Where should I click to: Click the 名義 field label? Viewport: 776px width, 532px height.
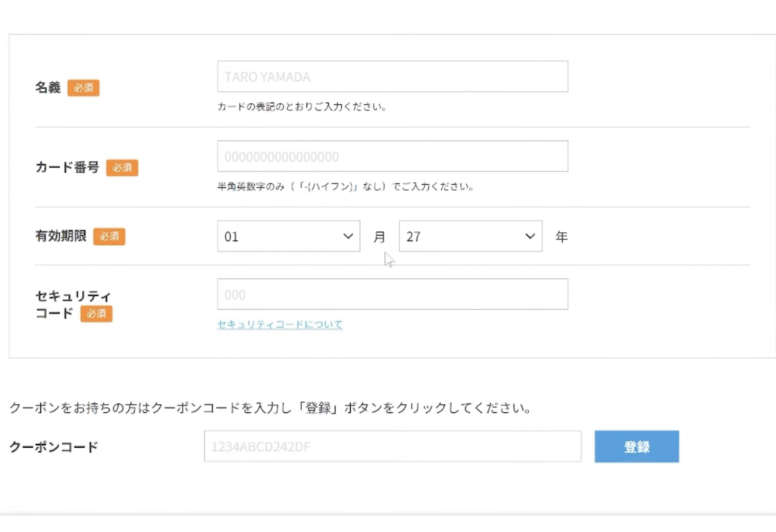coord(48,88)
